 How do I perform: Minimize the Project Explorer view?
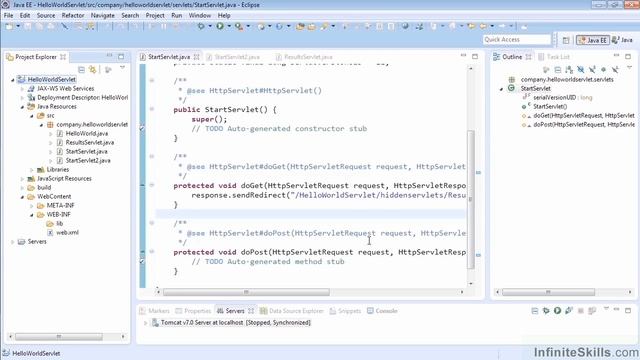[x=109, y=56]
